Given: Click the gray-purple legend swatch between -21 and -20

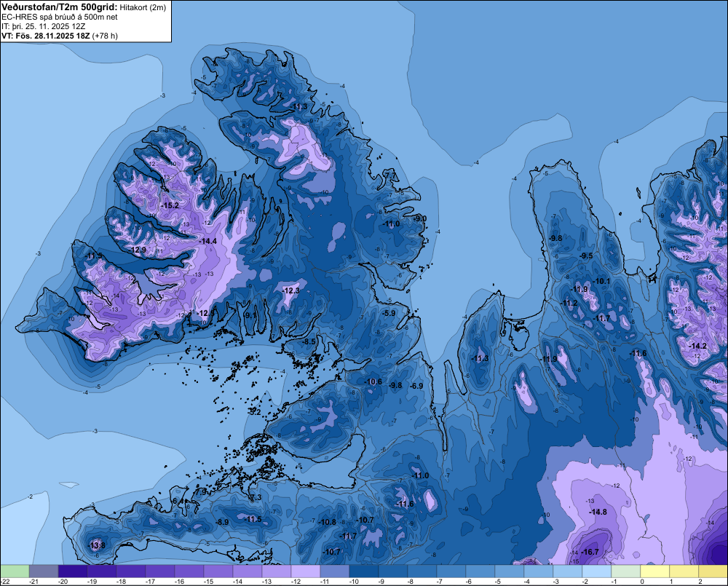Looking at the screenshot, I should 44,571.
